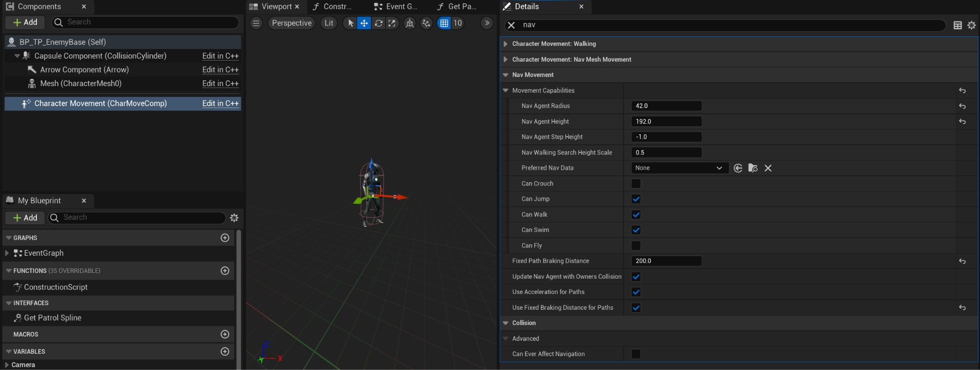Image resolution: width=980 pixels, height=370 pixels.
Task: Disable the Can Walk checkbox
Action: [x=636, y=215]
